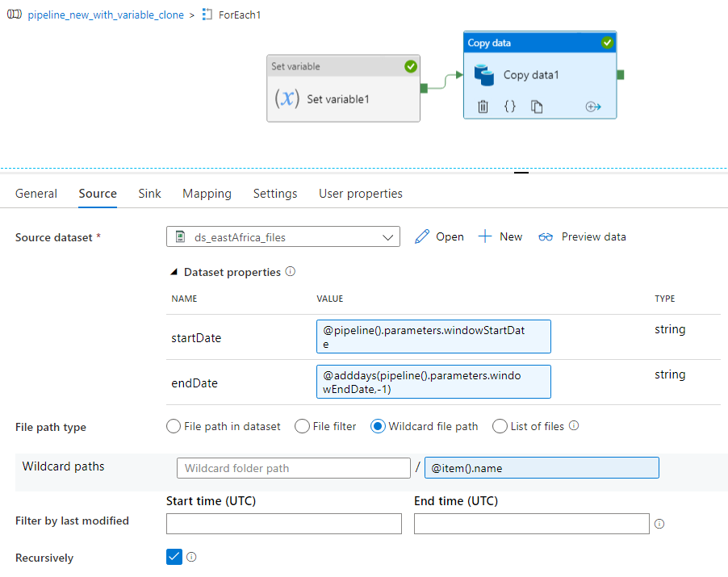728x577 pixels.
Task: Click the pencil icon to open dataset
Action: pos(422,236)
